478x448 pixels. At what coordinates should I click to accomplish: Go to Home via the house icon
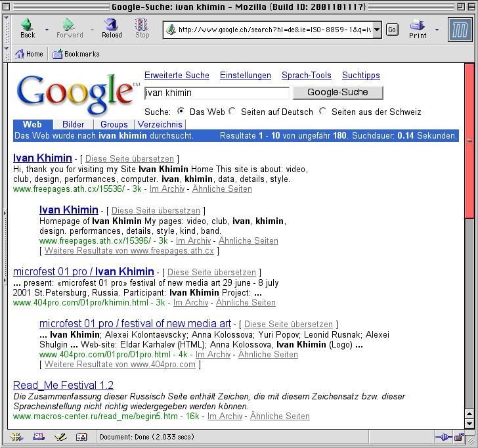point(20,54)
